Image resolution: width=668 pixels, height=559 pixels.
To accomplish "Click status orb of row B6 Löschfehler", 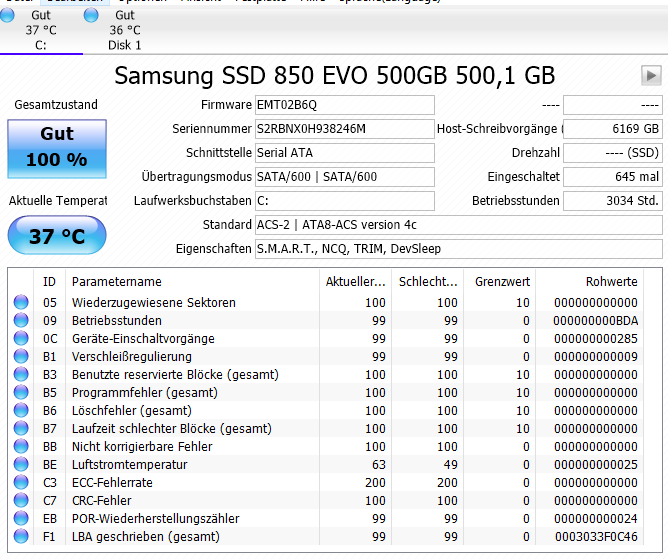I will coord(21,410).
